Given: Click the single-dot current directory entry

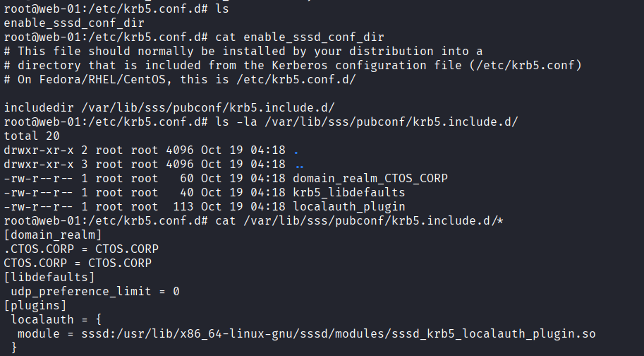Looking at the screenshot, I should (x=296, y=151).
